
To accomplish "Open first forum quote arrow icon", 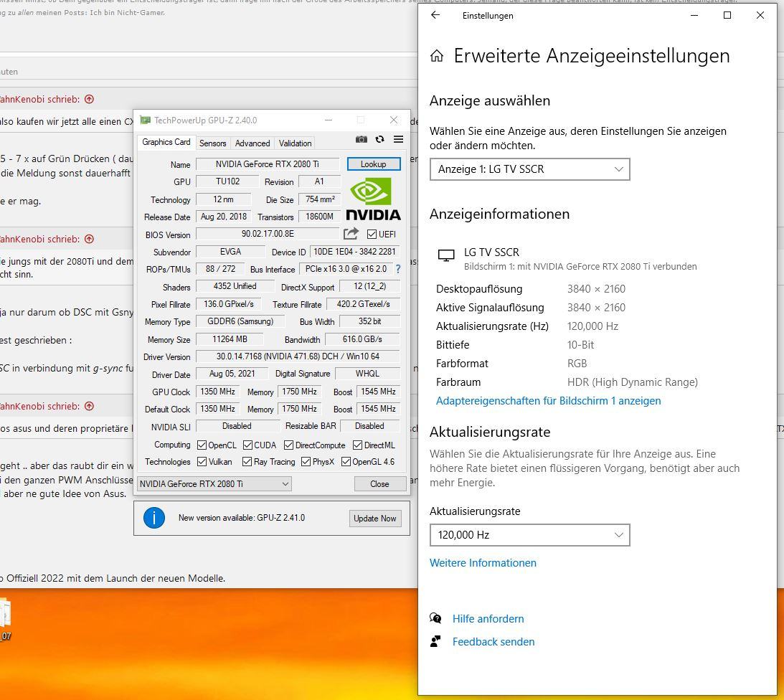I will (x=90, y=99).
